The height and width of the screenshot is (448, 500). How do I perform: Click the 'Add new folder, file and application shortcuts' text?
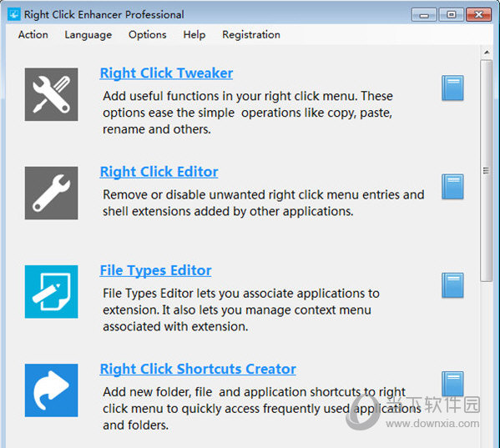[261, 409]
